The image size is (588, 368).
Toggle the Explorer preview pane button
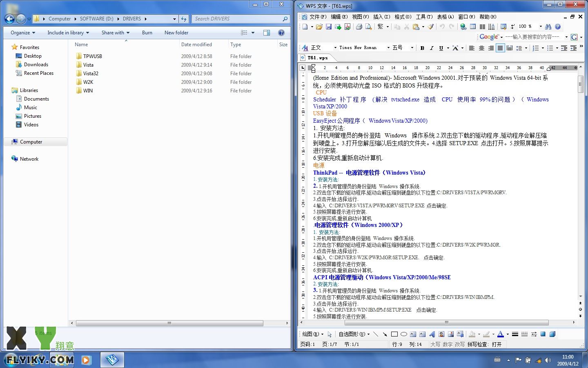click(x=267, y=33)
